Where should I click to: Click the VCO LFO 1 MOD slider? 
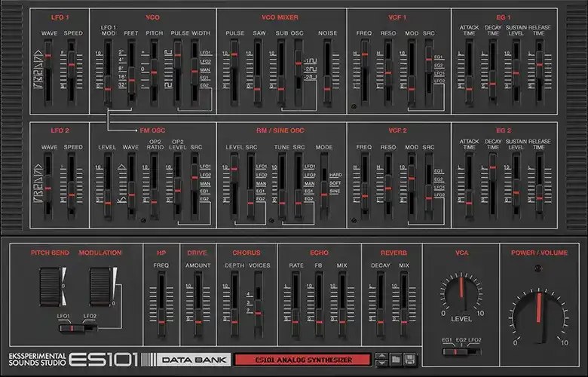tap(108, 72)
